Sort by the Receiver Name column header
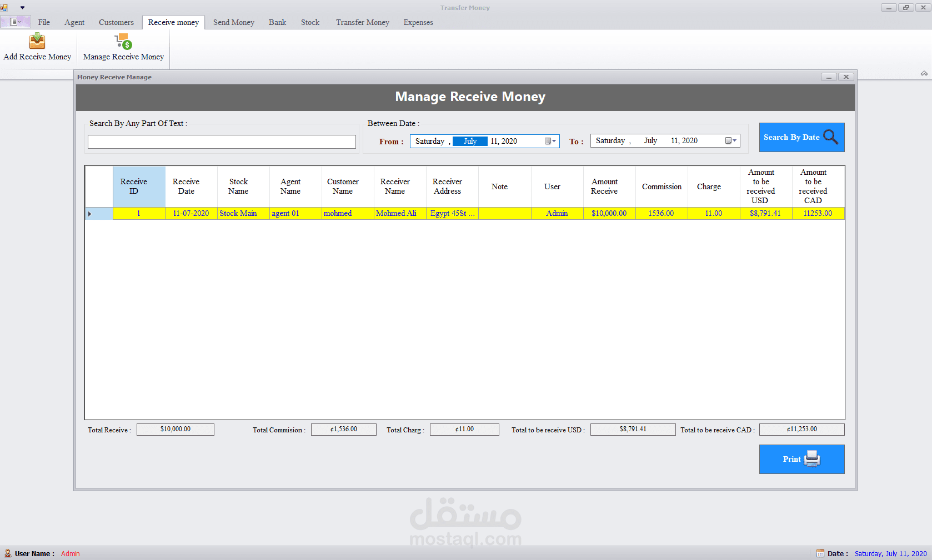 (400, 186)
